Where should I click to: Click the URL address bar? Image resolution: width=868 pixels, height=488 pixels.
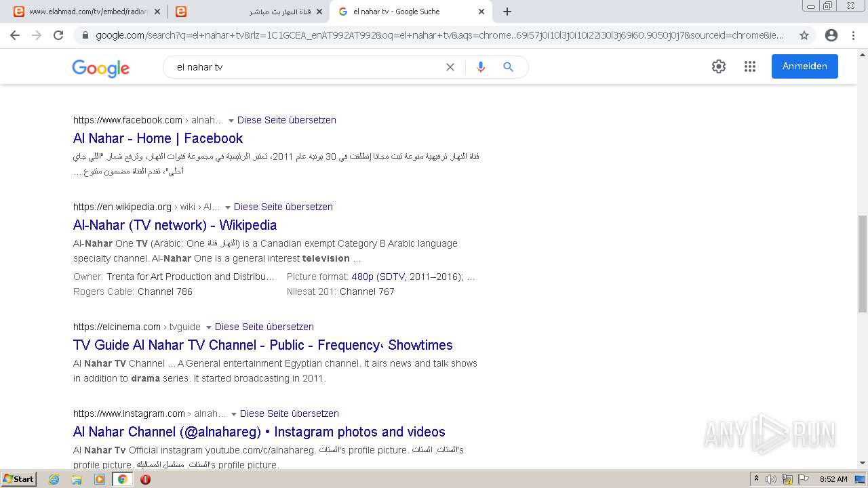[439, 35]
